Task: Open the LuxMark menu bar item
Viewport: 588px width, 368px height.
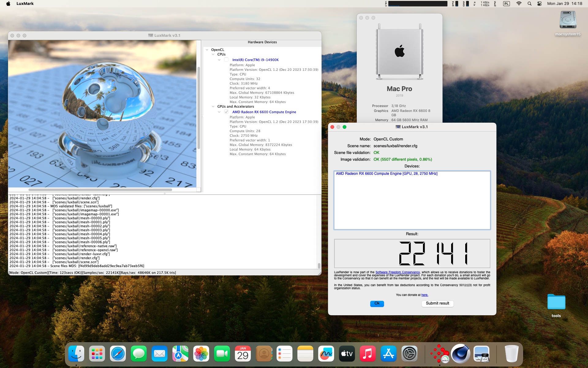Action: tap(25, 4)
